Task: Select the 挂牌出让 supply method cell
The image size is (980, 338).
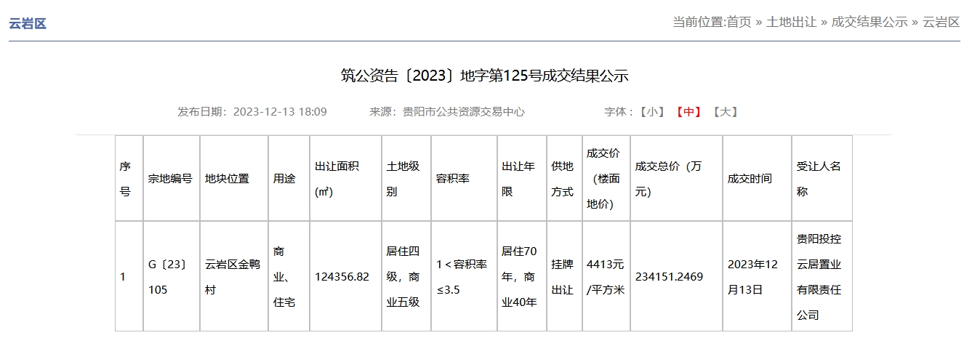Action: tap(562, 277)
